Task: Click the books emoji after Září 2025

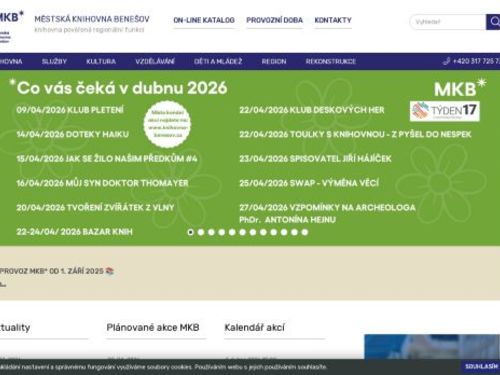Action: click(110, 271)
